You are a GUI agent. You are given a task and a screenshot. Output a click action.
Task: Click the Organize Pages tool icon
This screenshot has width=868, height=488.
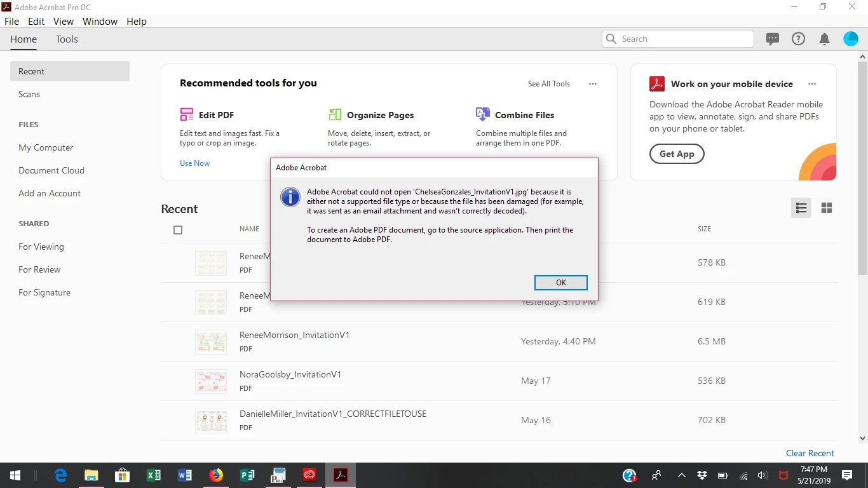pos(335,114)
